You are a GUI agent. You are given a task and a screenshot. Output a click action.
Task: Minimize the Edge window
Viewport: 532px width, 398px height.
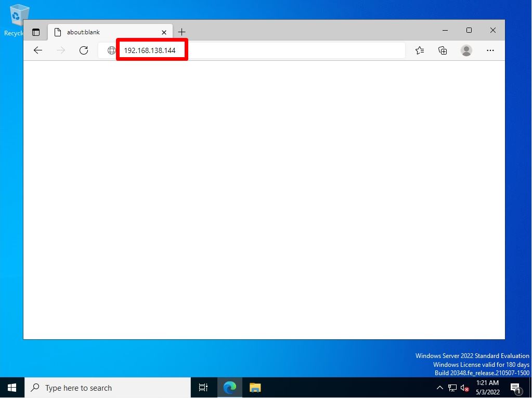pyautogui.click(x=445, y=31)
